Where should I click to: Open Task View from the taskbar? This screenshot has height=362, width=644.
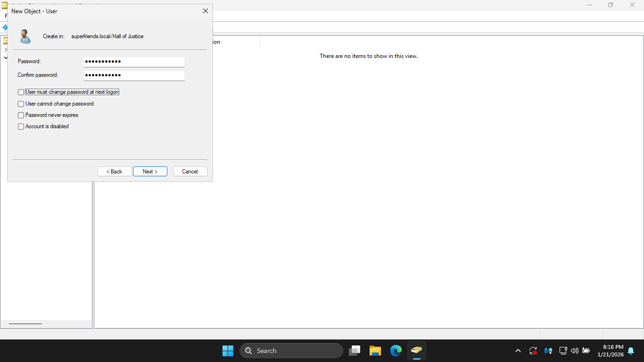pyautogui.click(x=355, y=351)
